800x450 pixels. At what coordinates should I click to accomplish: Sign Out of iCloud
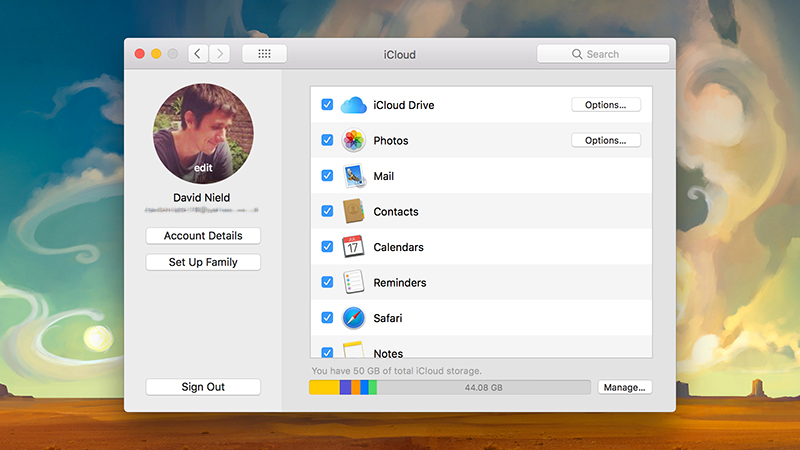[x=203, y=387]
